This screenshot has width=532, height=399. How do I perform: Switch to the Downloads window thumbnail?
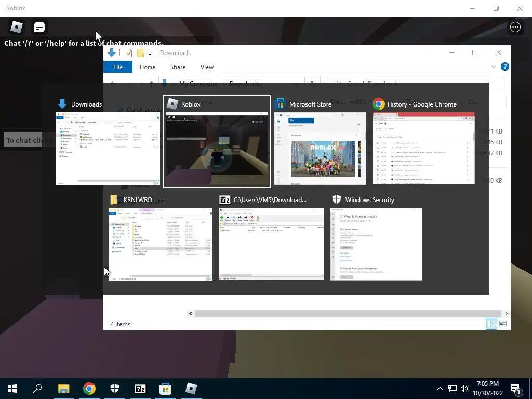(108, 149)
